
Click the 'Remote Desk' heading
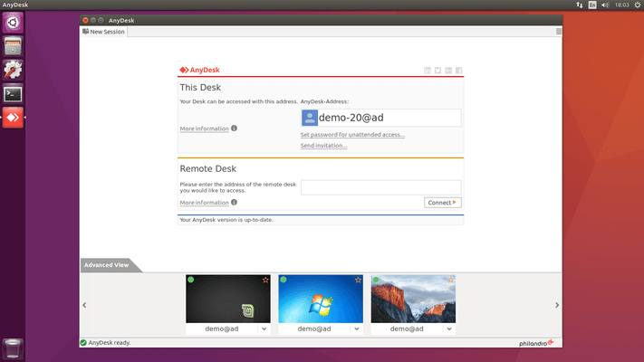(207, 168)
